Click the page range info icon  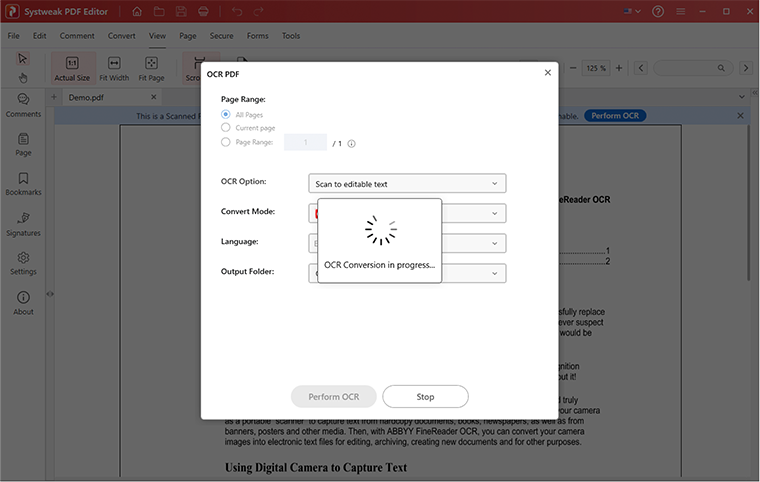(x=351, y=144)
